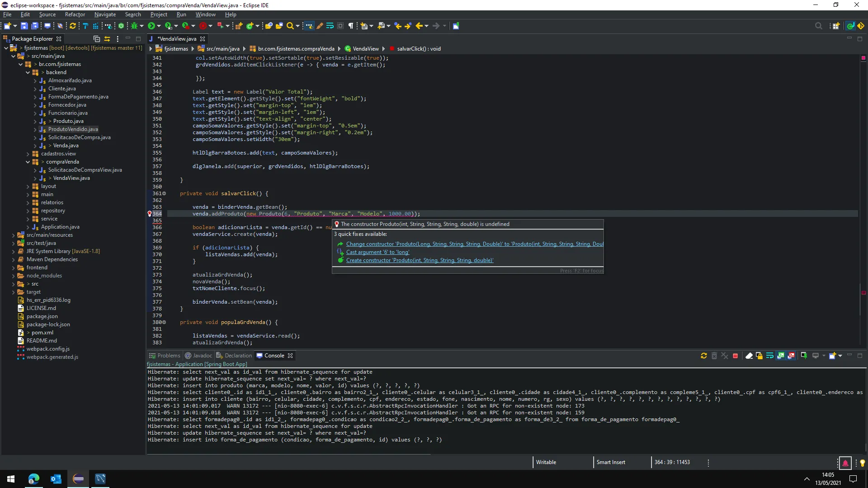Toggle Word Wrap in the console toolbar
Image resolution: width=868 pixels, height=488 pixels.
769,356
